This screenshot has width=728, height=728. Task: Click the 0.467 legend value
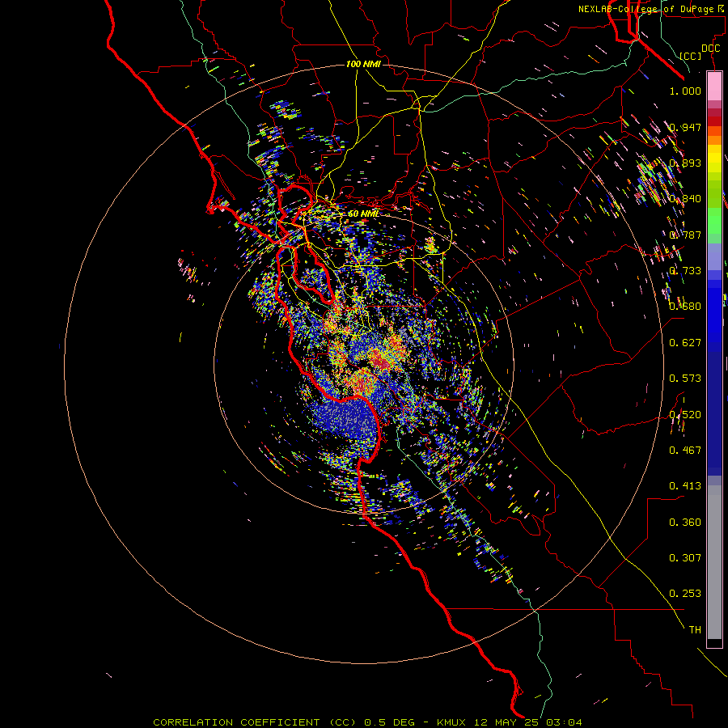click(x=685, y=450)
